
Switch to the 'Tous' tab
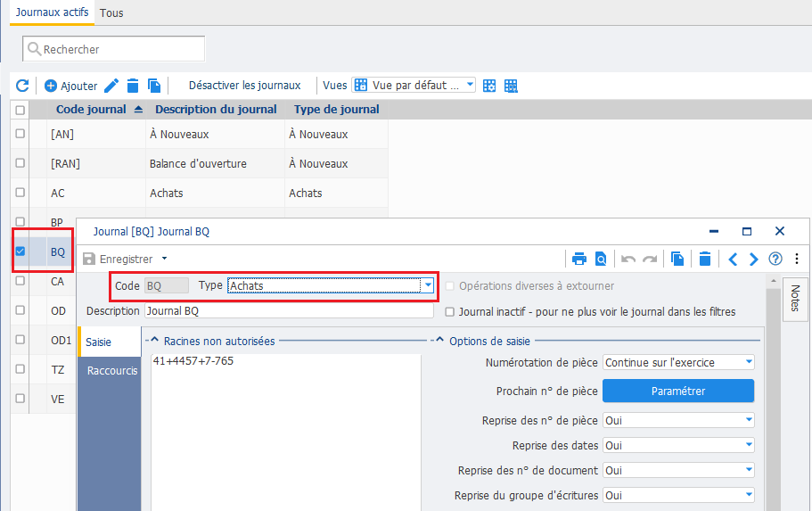111,13
